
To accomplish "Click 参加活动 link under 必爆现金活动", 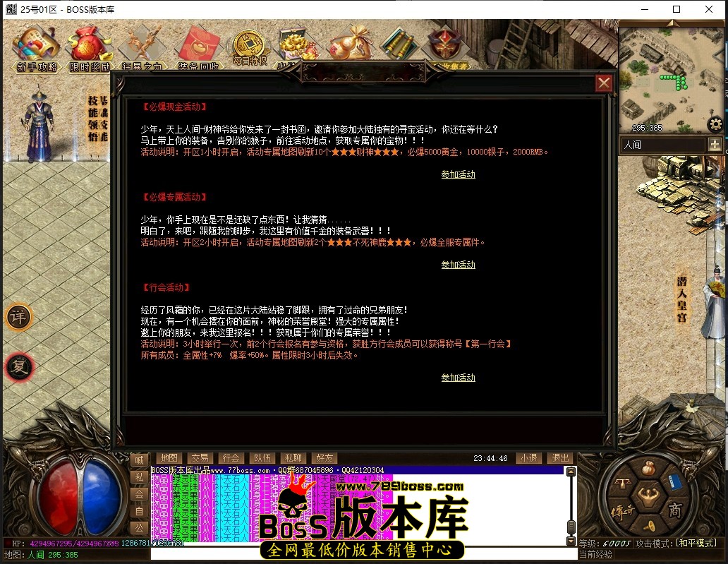I will (x=458, y=174).
